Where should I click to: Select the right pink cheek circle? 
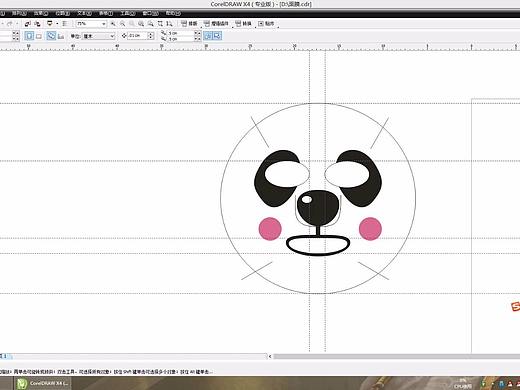click(370, 229)
